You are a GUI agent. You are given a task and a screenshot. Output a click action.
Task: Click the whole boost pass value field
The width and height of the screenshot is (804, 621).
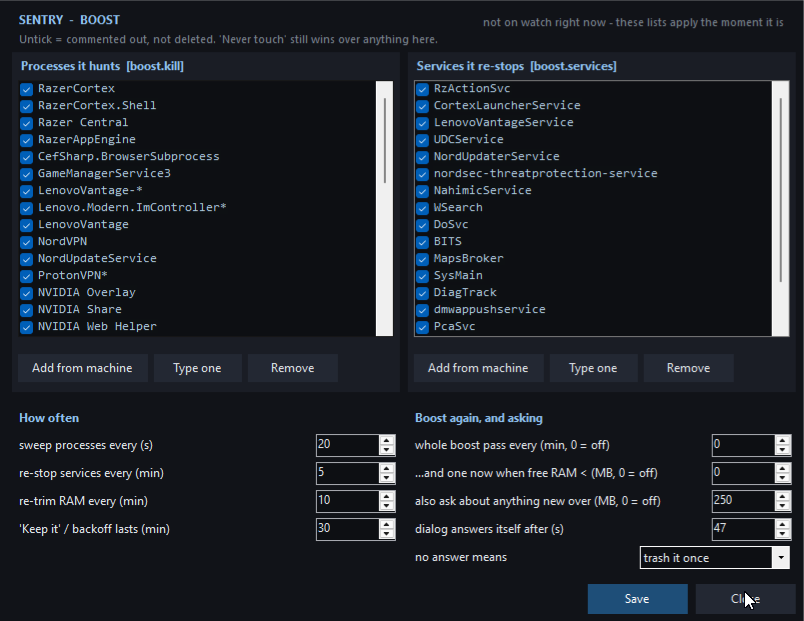tap(743, 445)
